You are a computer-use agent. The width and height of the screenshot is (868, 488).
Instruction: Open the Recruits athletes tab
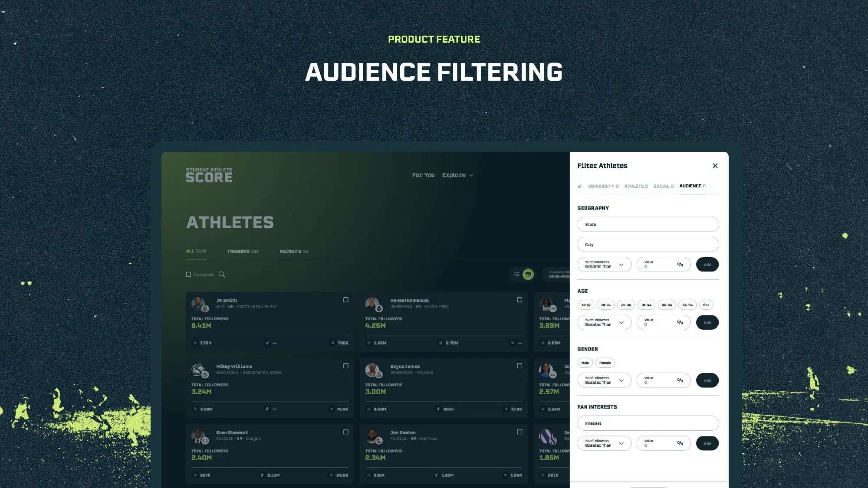tap(294, 251)
